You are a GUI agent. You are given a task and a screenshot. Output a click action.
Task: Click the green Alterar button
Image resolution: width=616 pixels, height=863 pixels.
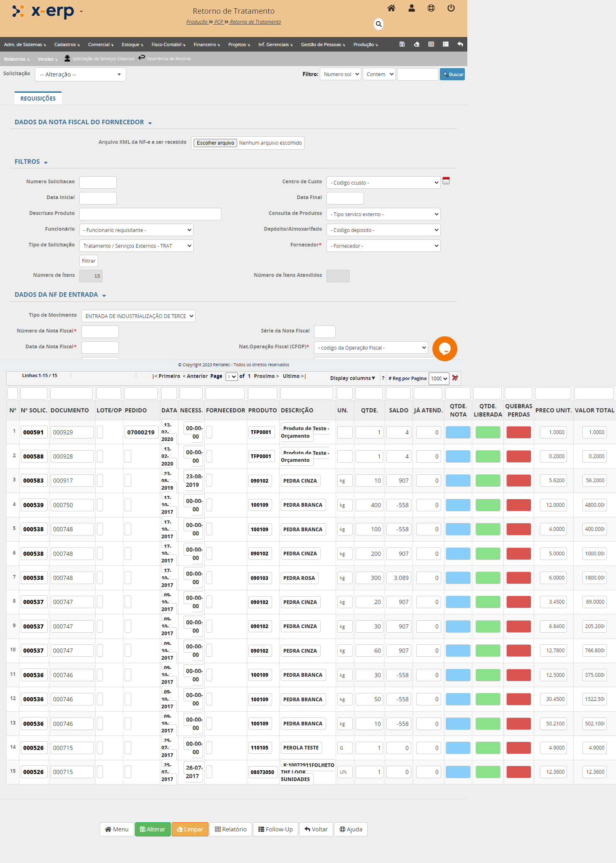tap(152, 829)
